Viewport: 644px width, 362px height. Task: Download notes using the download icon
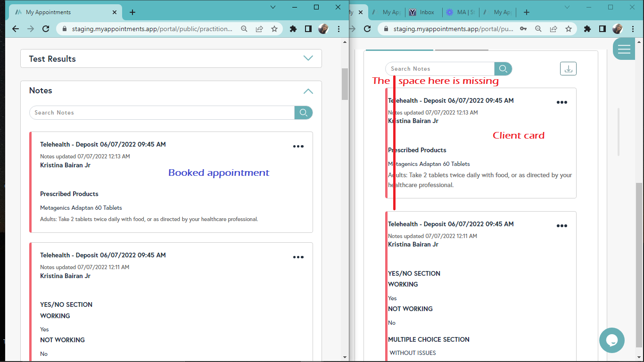[x=568, y=69]
